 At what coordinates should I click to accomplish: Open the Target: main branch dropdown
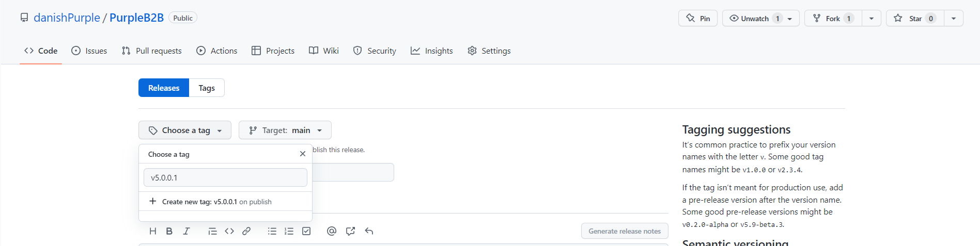(x=285, y=130)
